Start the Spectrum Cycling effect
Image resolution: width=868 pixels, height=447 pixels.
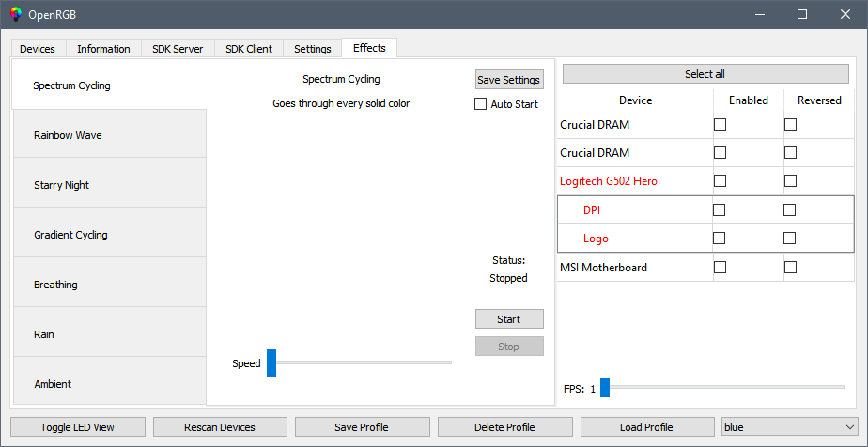tap(509, 318)
